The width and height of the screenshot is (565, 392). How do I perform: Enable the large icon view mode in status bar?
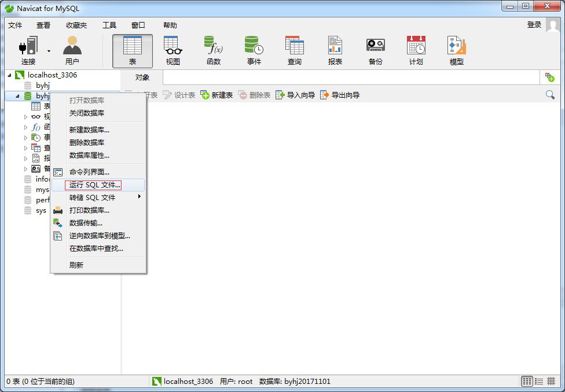click(x=527, y=381)
